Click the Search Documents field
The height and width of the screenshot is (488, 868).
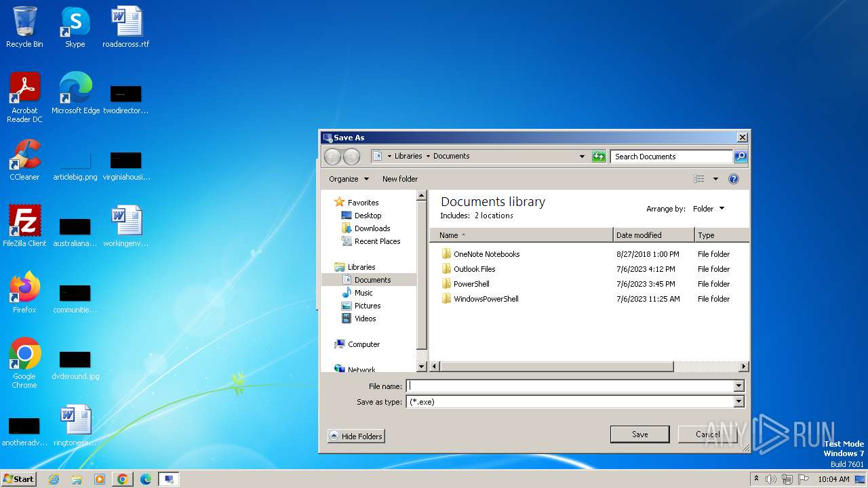(x=671, y=157)
